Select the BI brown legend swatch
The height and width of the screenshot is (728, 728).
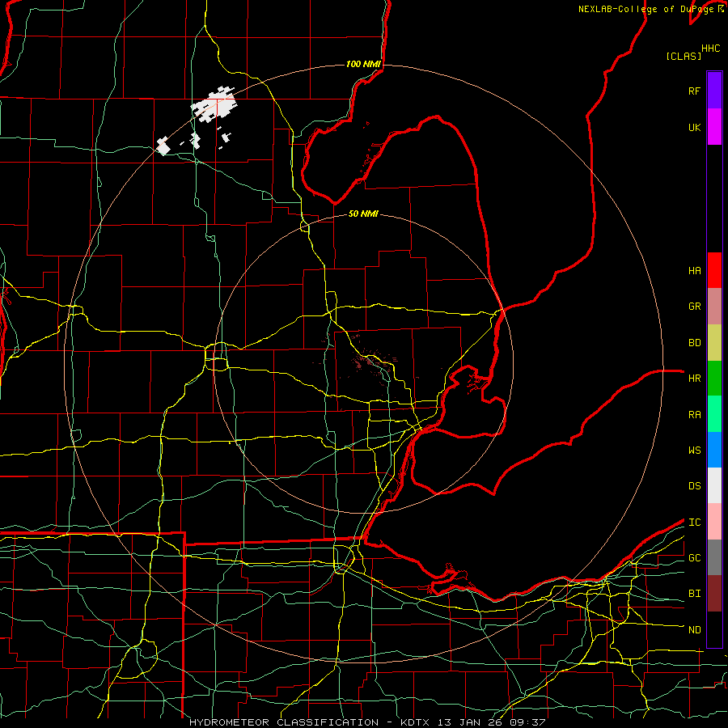point(714,594)
